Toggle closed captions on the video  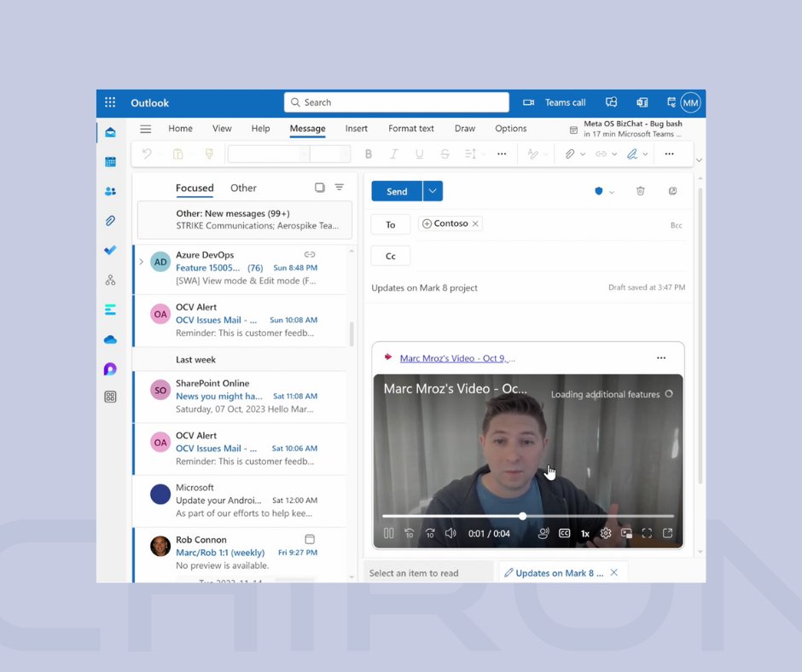[x=565, y=533]
